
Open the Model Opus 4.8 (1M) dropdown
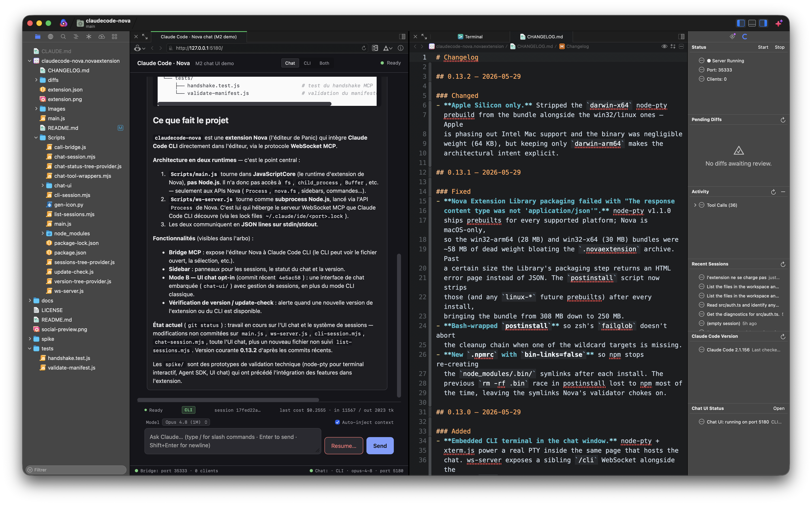186,422
